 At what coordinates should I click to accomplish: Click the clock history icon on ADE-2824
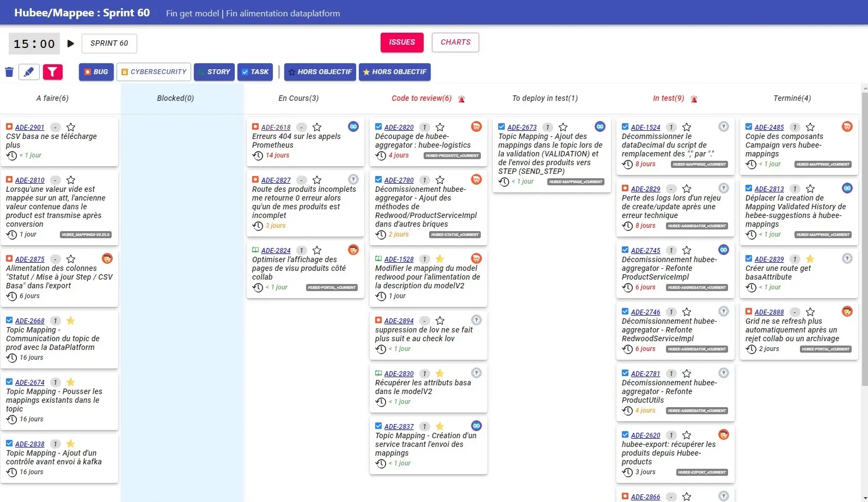(x=258, y=287)
